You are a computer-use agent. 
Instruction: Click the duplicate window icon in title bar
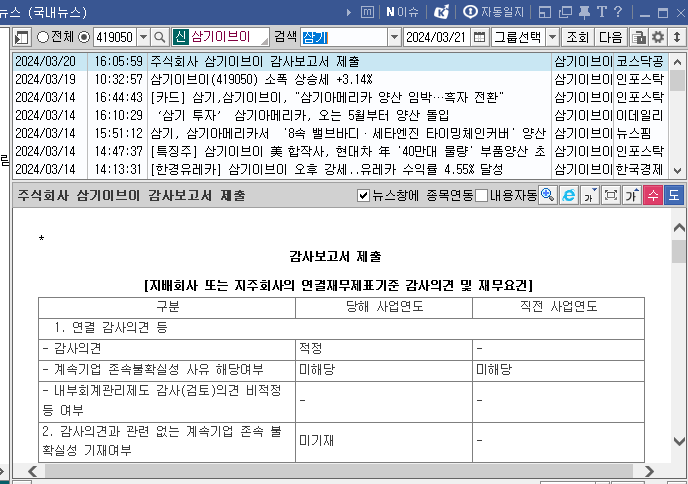coord(565,12)
